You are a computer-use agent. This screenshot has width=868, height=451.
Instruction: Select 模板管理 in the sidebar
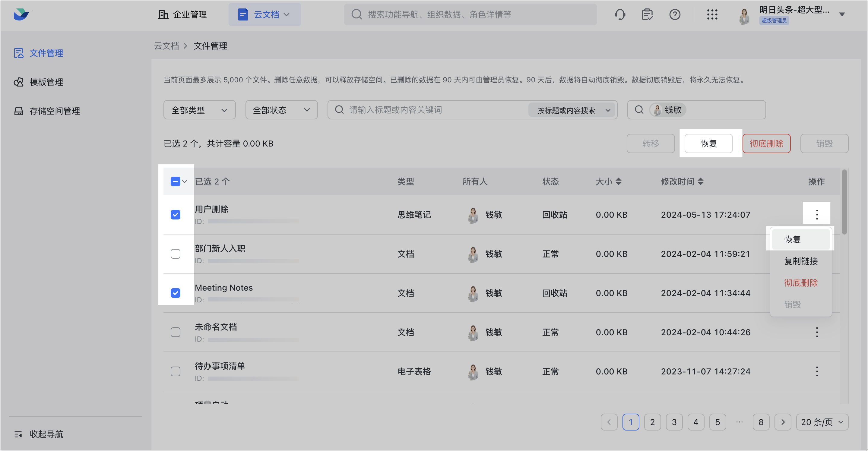click(x=38, y=82)
